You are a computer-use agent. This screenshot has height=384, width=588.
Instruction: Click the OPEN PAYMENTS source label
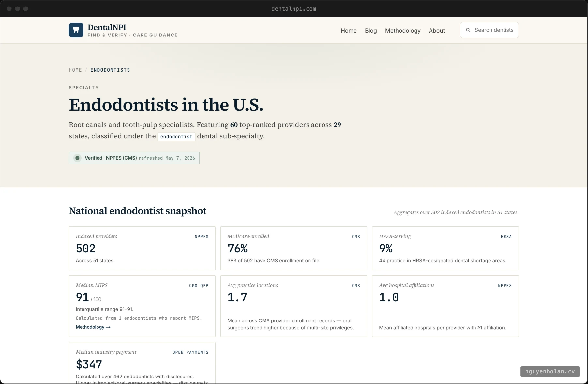(190, 352)
